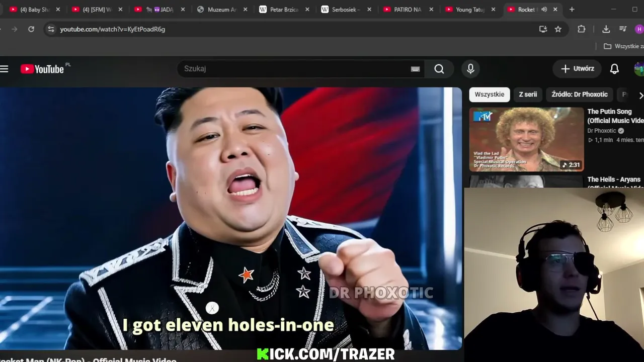Close the Muzeum tab
The width and height of the screenshot is (644, 362).
pyautogui.click(x=245, y=10)
